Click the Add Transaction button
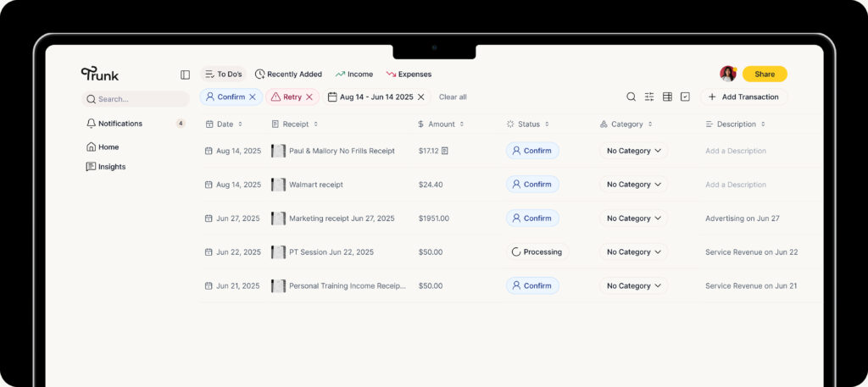 743,97
